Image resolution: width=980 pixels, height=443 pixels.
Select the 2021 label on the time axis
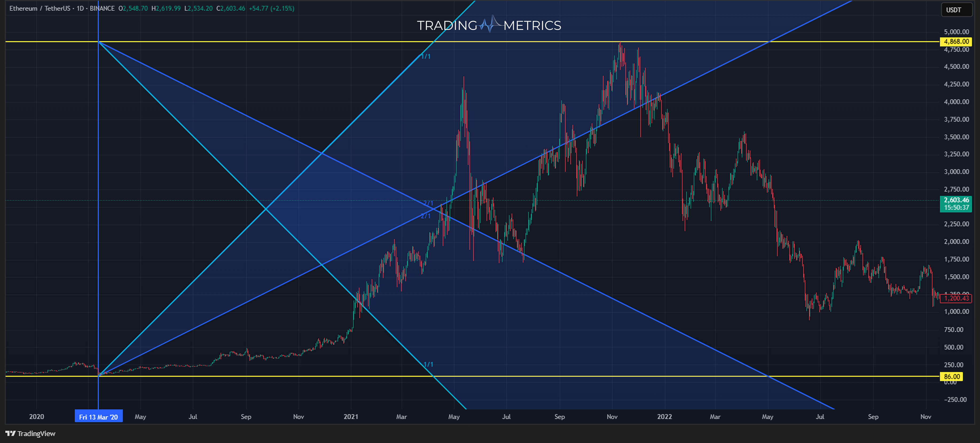click(x=351, y=416)
